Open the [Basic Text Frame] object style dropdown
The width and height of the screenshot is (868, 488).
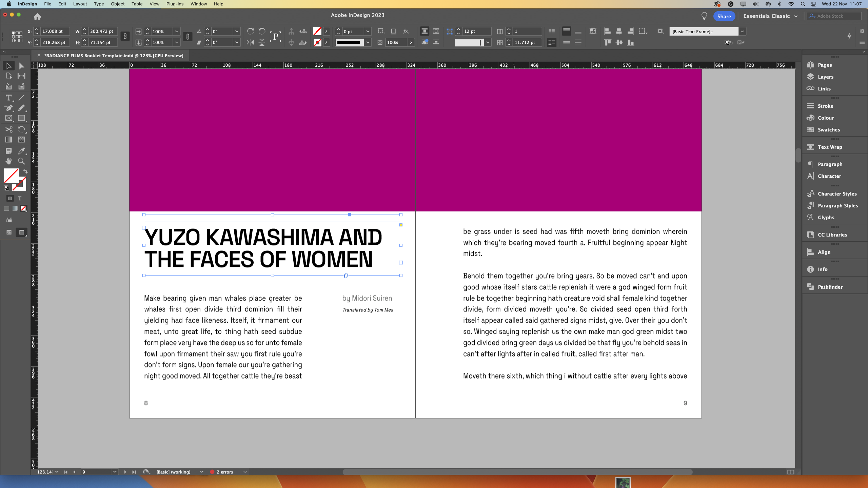(x=742, y=31)
